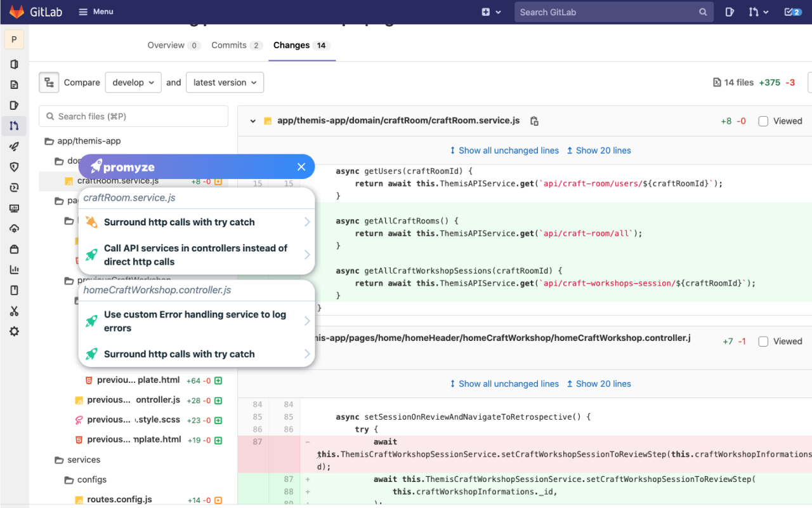Open issues icon in top navbar
812x508 pixels.
(x=730, y=12)
